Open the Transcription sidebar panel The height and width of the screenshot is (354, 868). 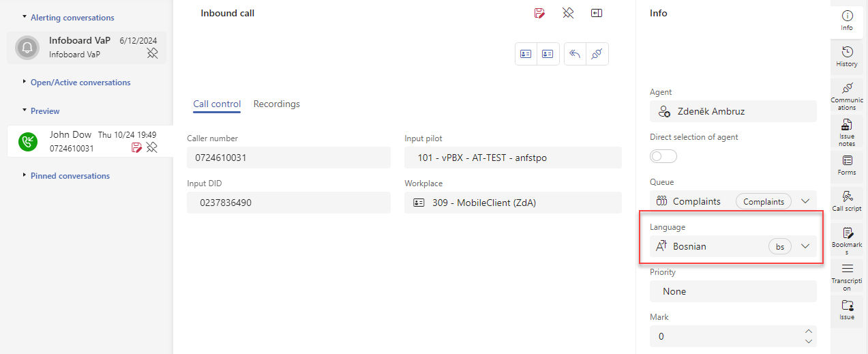[847, 277]
